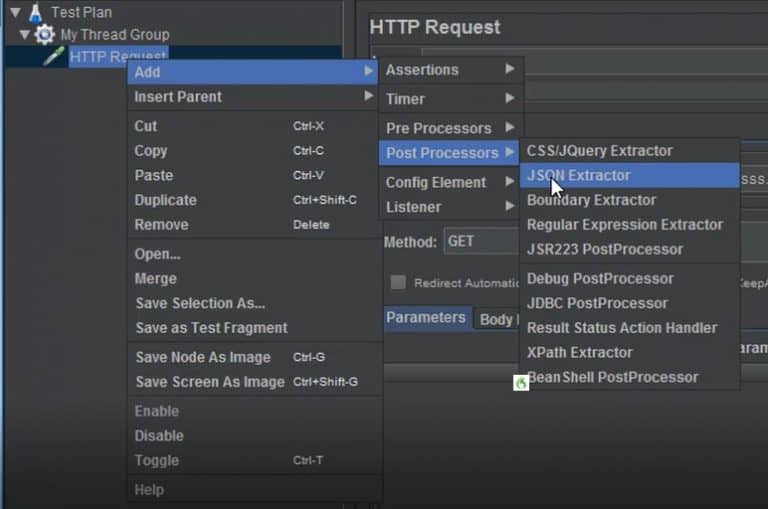The image size is (768, 509).
Task: Click the Disable menu entry
Action: click(x=253, y=436)
